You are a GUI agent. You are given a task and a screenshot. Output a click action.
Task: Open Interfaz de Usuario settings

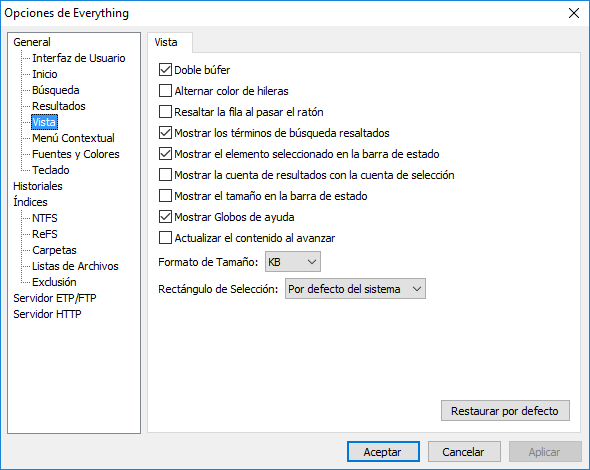point(79,58)
